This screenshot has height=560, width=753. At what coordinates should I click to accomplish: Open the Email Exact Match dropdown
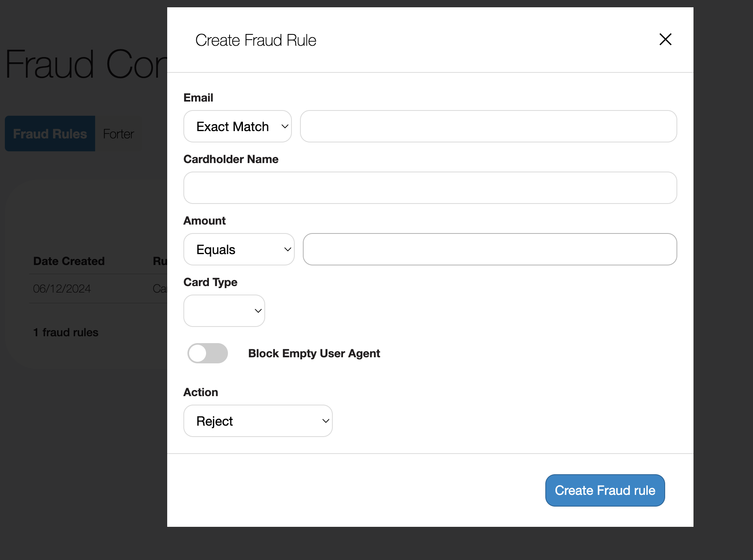point(238,126)
